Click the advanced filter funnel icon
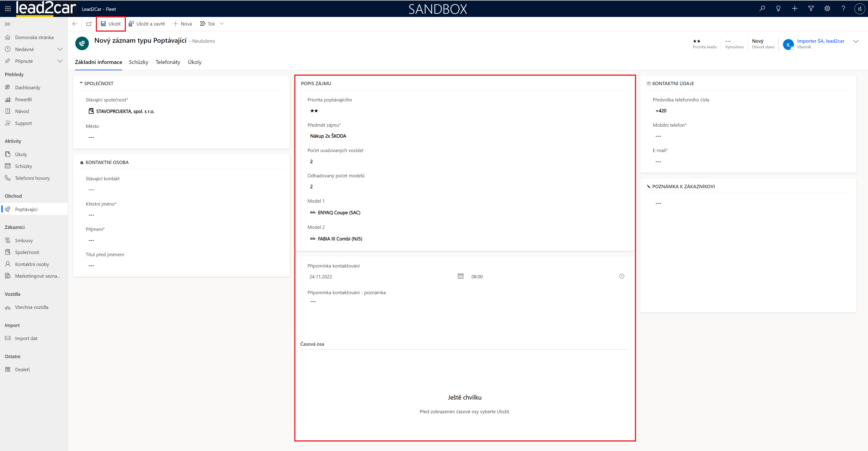 pos(811,9)
